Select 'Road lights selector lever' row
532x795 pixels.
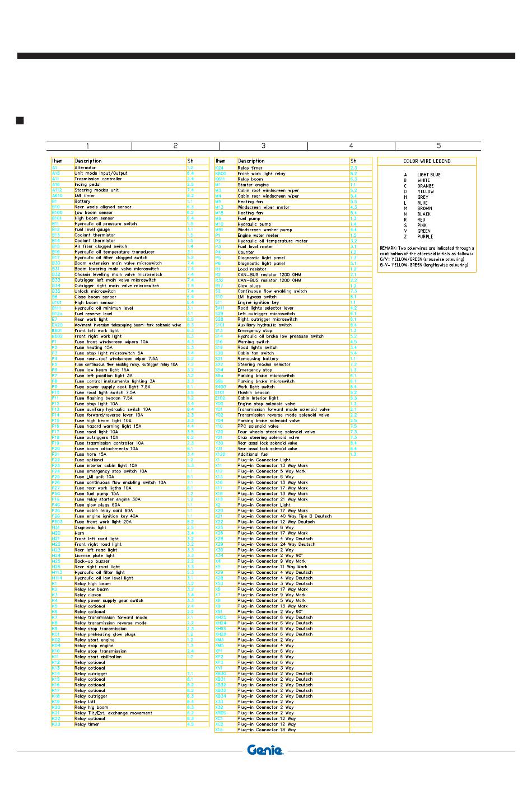tap(293, 308)
